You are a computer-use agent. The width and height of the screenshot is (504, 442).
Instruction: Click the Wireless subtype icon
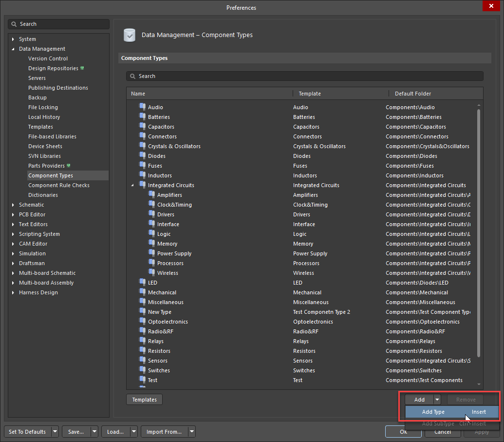(152, 272)
